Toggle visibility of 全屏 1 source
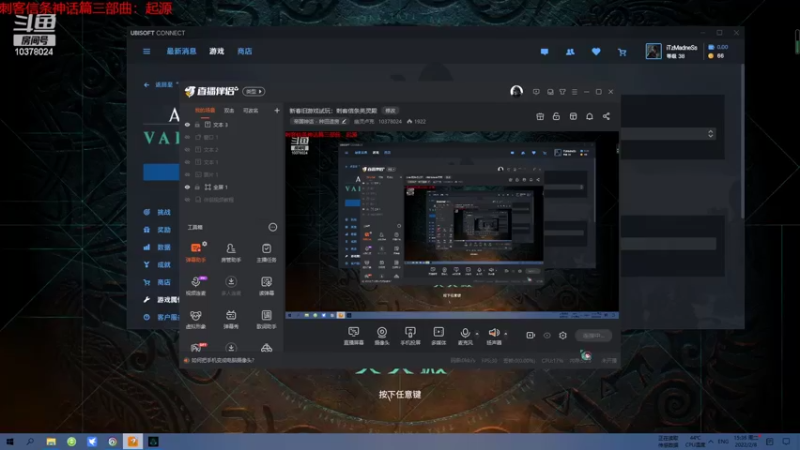This screenshot has width=800, height=450. [187, 187]
